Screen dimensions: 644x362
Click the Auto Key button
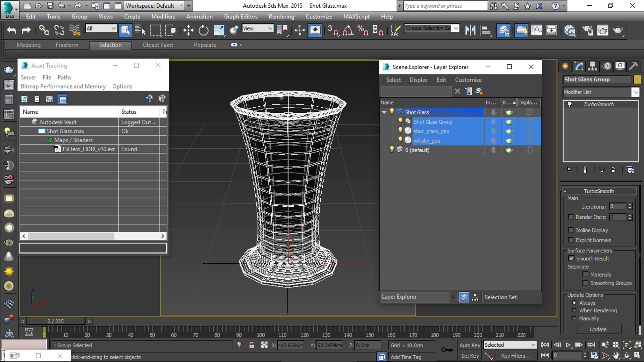[x=470, y=345]
